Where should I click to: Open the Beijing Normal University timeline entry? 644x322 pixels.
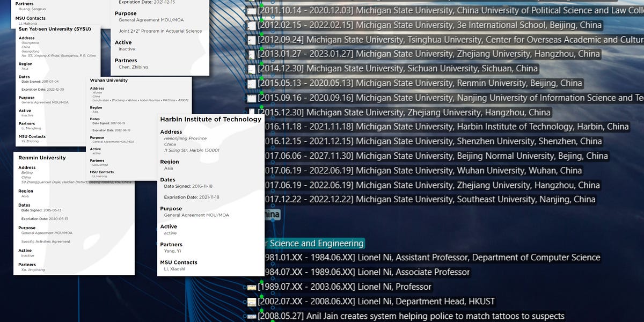click(436, 156)
